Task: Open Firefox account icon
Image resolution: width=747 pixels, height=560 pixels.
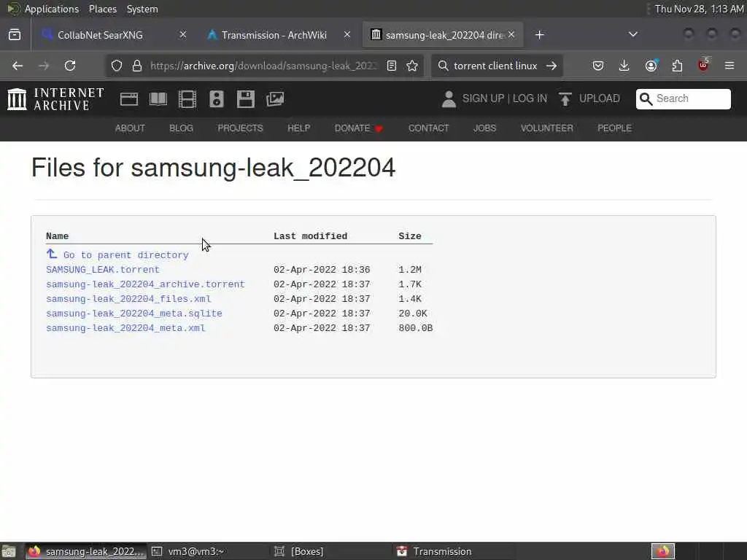Action: (651, 66)
